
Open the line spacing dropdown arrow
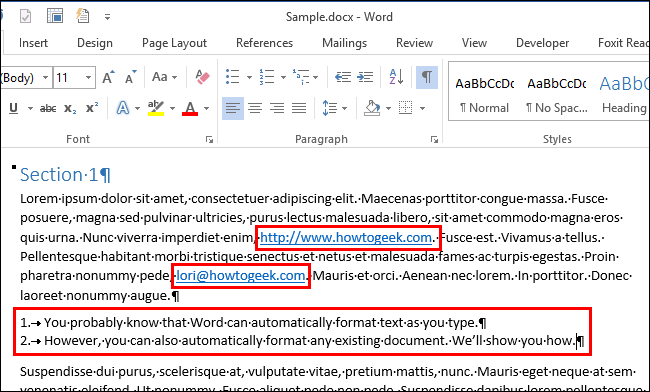pyautogui.click(x=345, y=109)
